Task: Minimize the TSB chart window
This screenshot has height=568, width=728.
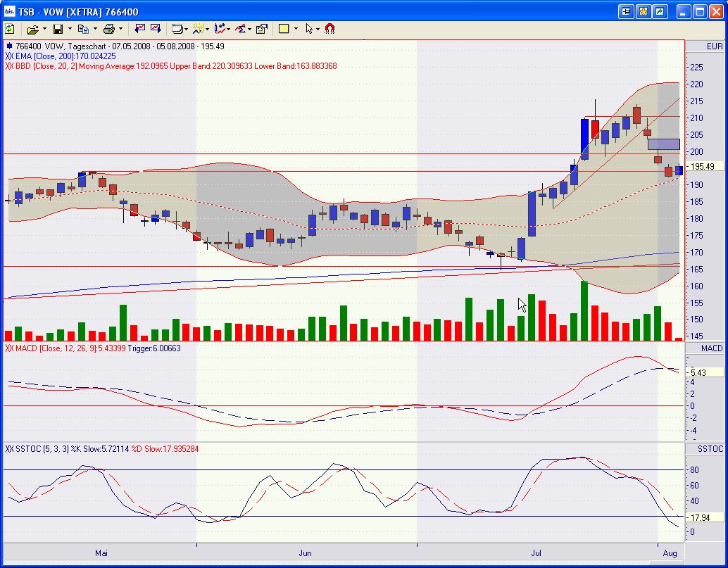Action: tap(683, 11)
